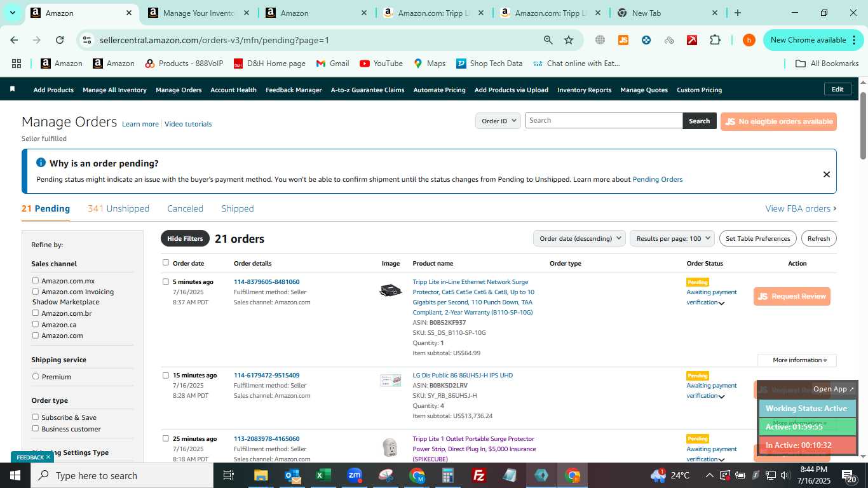868x488 pixels.
Task: Select order 114-8379605-8481060 checkbox
Action: coord(166,281)
